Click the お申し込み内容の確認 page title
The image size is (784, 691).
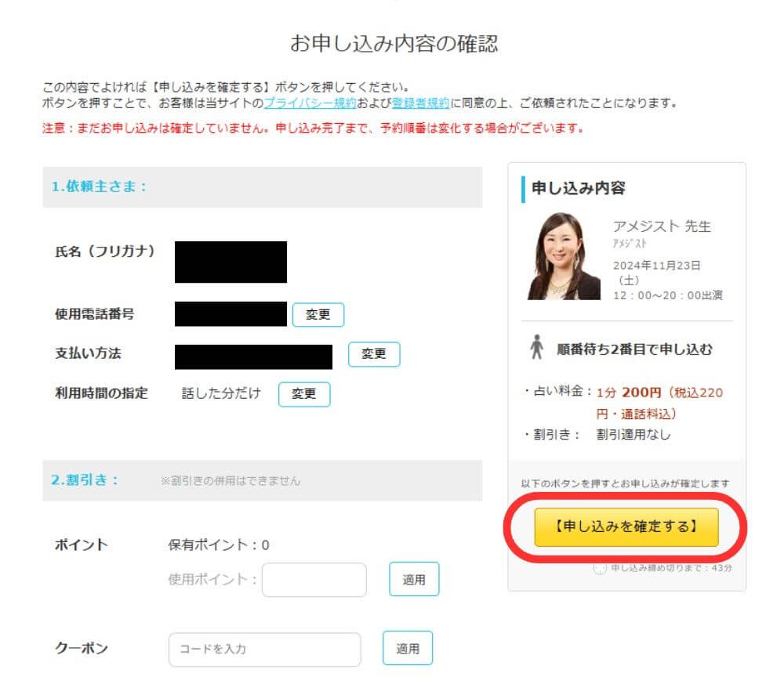[x=394, y=43]
